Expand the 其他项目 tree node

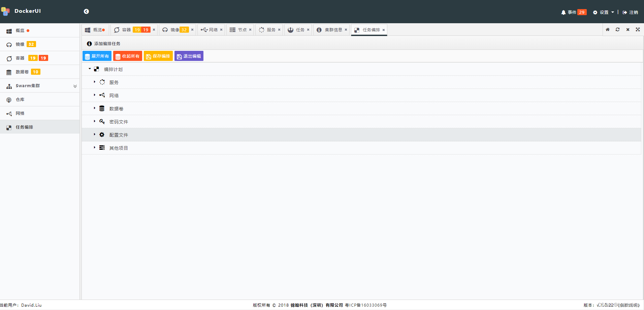(95, 147)
